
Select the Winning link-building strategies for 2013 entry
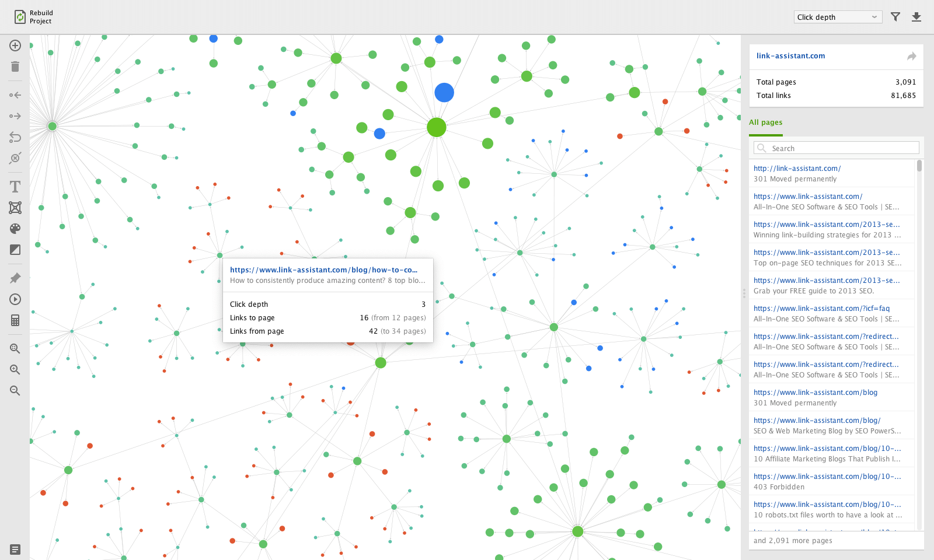point(832,229)
